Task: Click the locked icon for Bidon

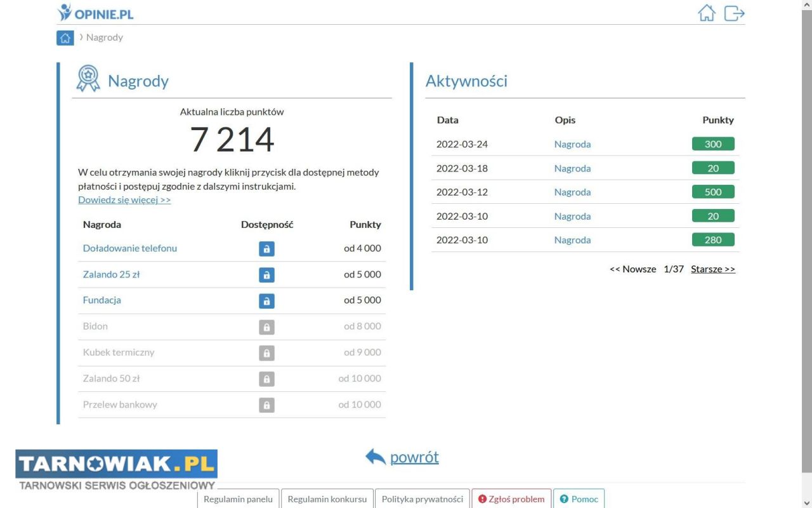Action: pyautogui.click(x=266, y=327)
